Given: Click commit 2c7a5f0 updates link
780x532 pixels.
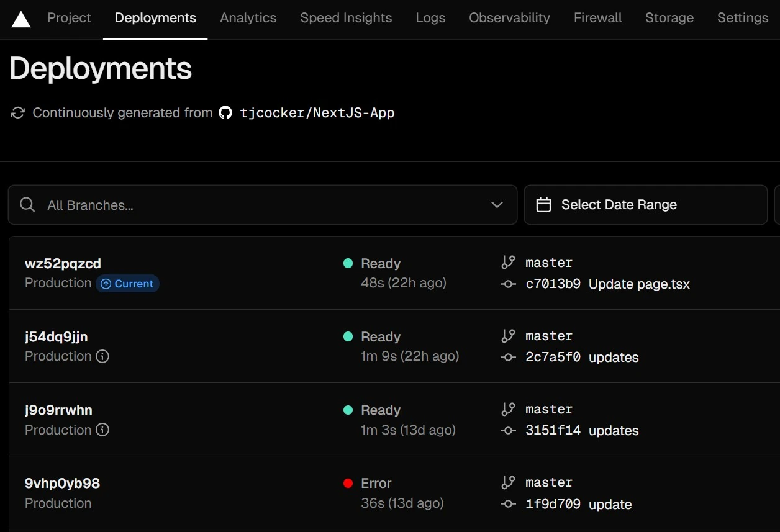Looking at the screenshot, I should click(x=582, y=358).
